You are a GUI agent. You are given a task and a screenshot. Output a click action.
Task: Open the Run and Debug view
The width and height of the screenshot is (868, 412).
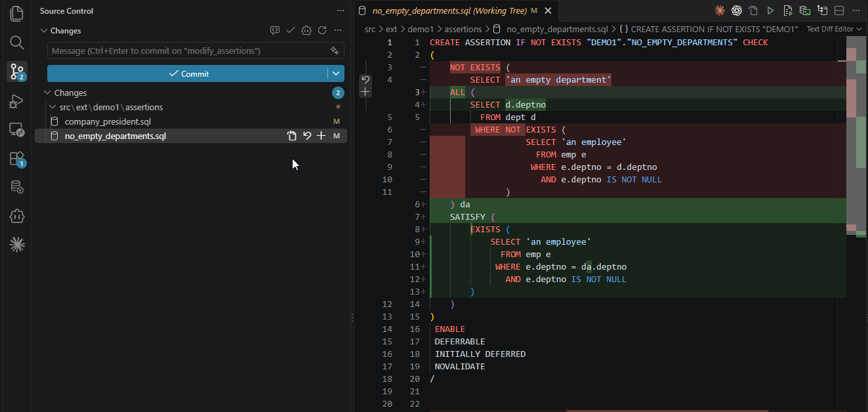[x=17, y=100]
